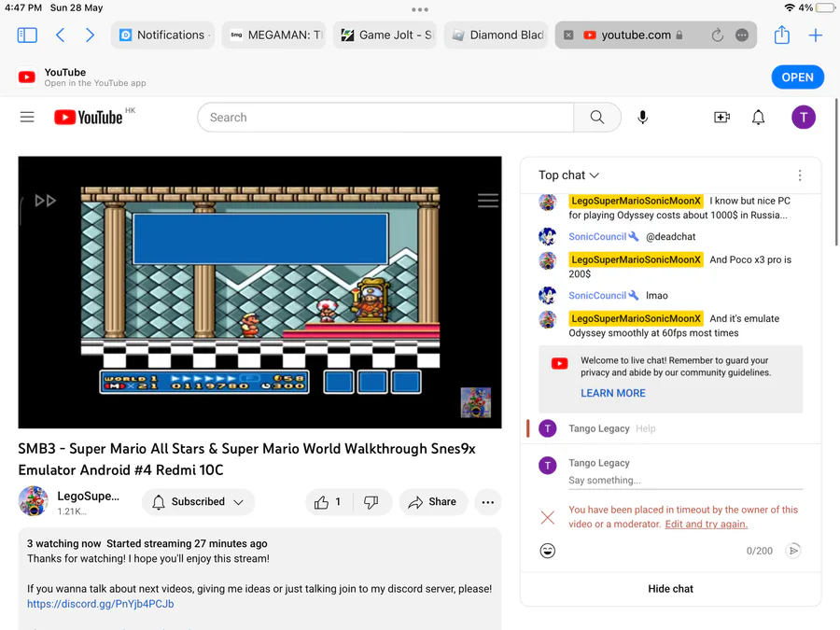Tap the battery indicator in status bar
Image resolution: width=840 pixels, height=630 pixels.
pos(825,7)
